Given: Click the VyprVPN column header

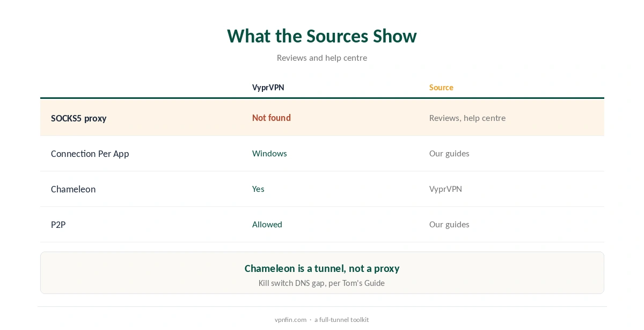Looking at the screenshot, I should point(268,87).
